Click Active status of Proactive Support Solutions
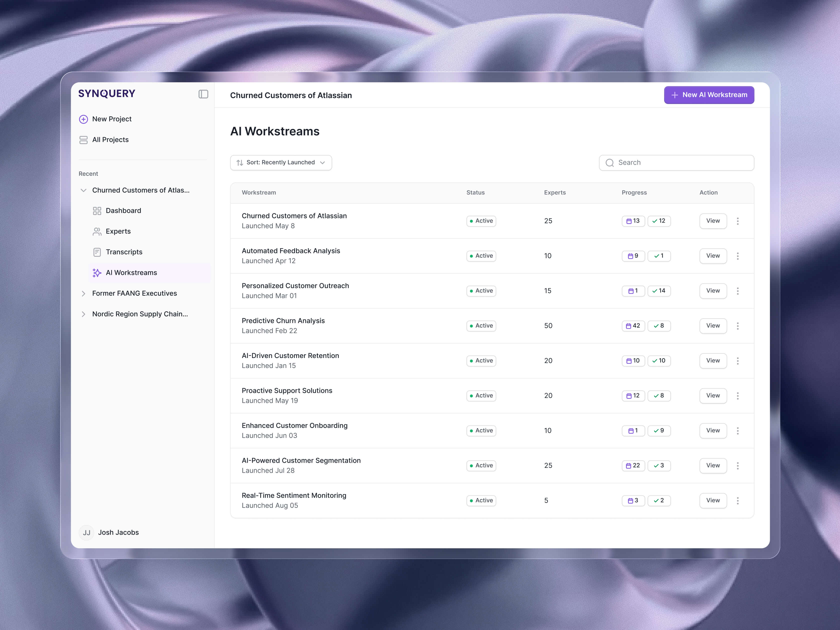This screenshot has width=840, height=630. coord(481,396)
